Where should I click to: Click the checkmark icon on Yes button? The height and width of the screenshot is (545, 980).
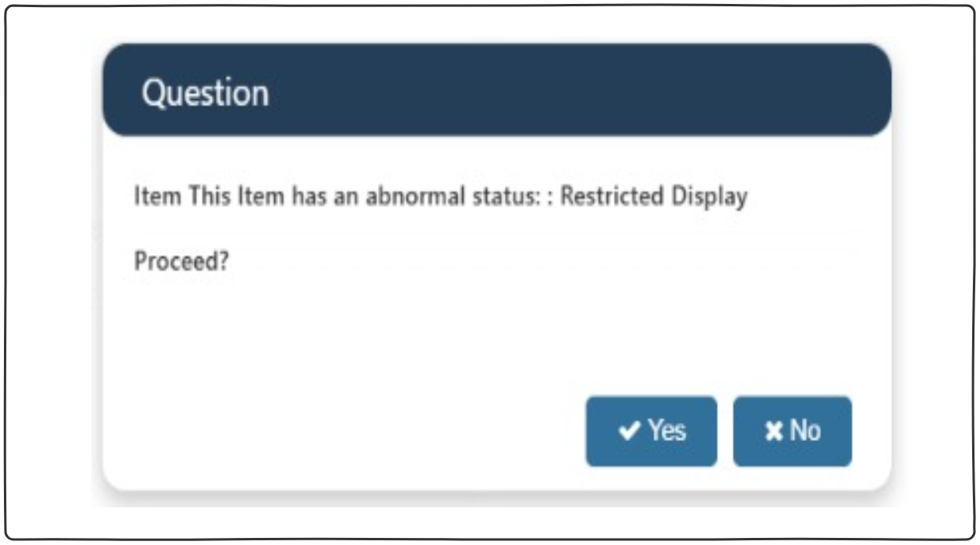629,431
